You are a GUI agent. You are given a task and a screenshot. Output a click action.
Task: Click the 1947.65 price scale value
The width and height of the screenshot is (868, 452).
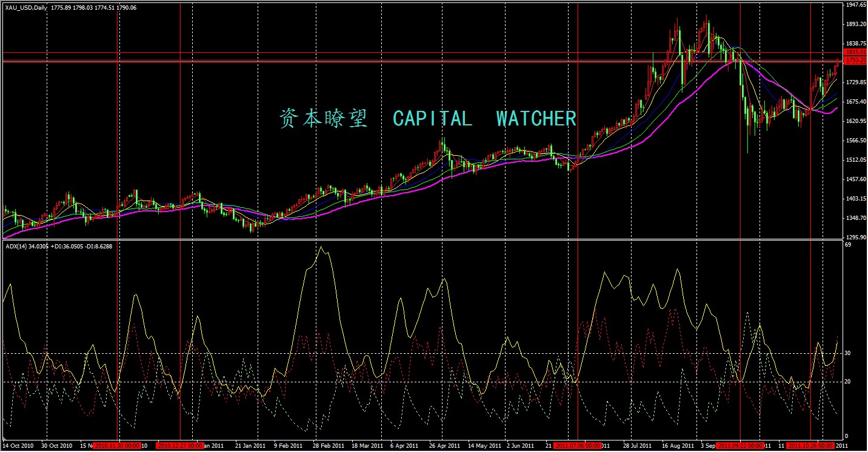coord(856,5)
